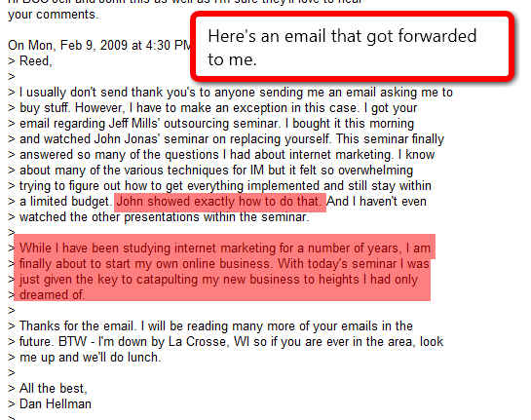Click the words "La Crosse, WI"
This screenshot has height=420, width=531.
pyautogui.click(x=209, y=342)
